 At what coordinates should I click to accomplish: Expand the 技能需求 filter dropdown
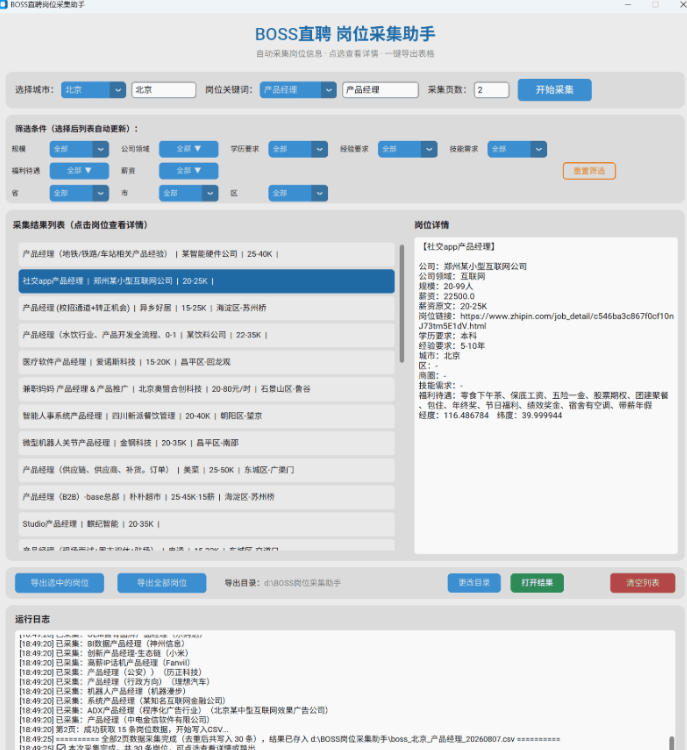517,149
